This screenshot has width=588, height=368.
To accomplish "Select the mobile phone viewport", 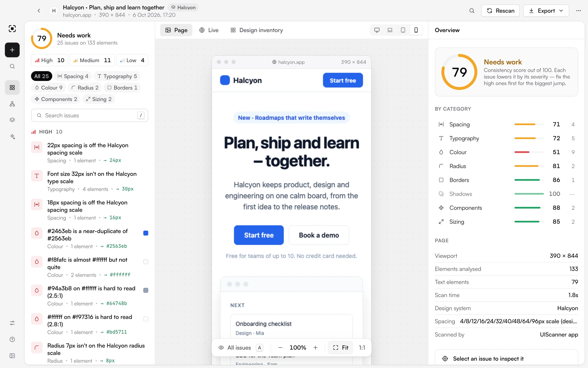I will tap(416, 30).
